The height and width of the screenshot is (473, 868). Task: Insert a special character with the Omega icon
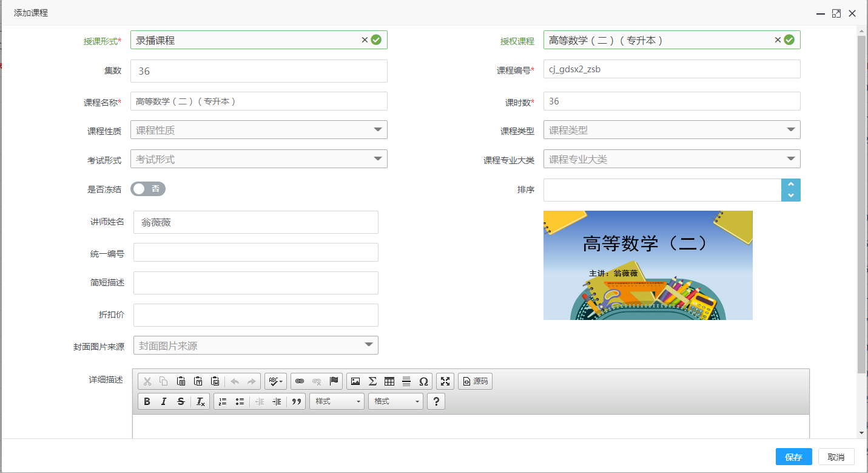(423, 381)
